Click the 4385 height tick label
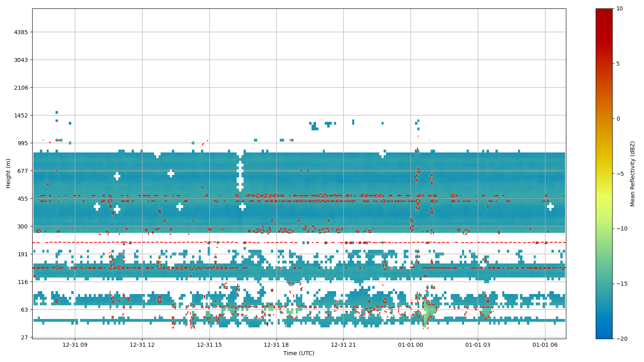 click(21, 32)
